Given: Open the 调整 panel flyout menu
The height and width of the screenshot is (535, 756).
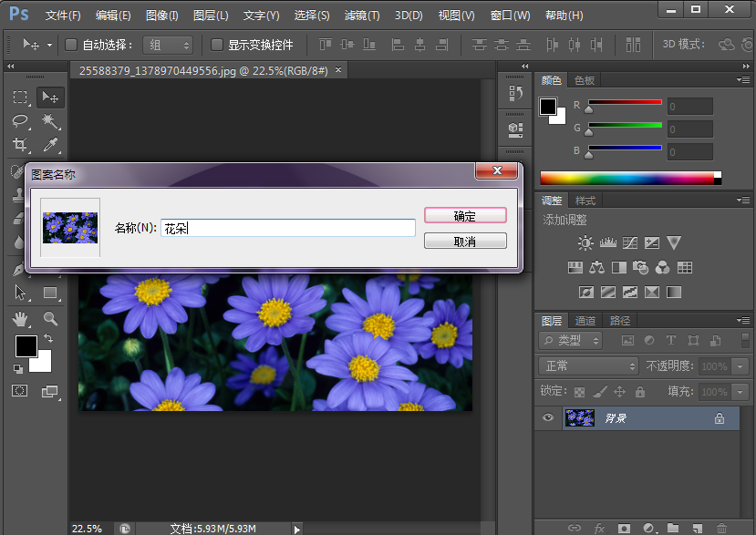Looking at the screenshot, I should [743, 200].
